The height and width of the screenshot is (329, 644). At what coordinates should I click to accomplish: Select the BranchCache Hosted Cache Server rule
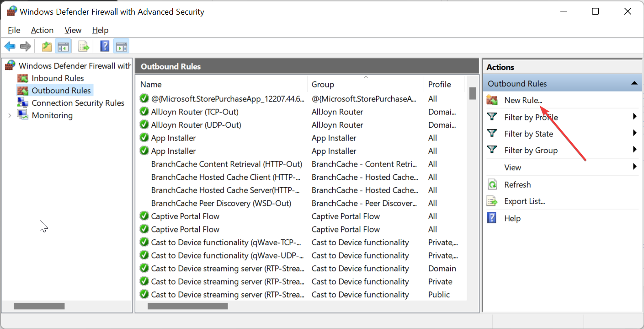point(225,190)
